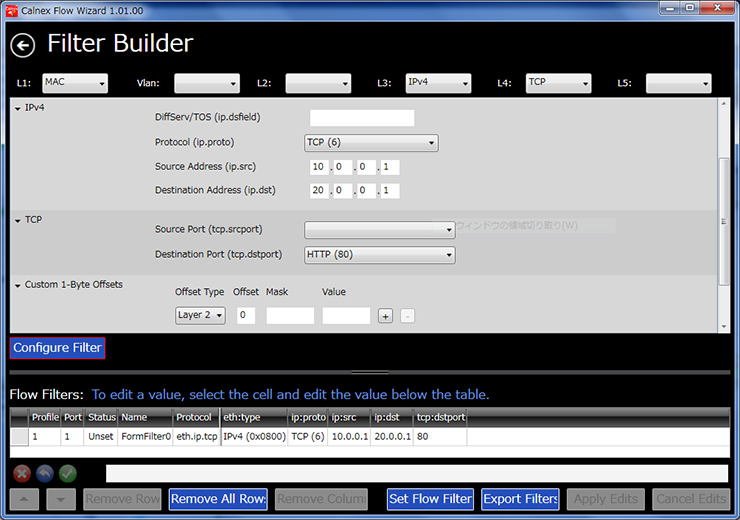
Task: Click Remove All Rows button
Action: coord(218,499)
